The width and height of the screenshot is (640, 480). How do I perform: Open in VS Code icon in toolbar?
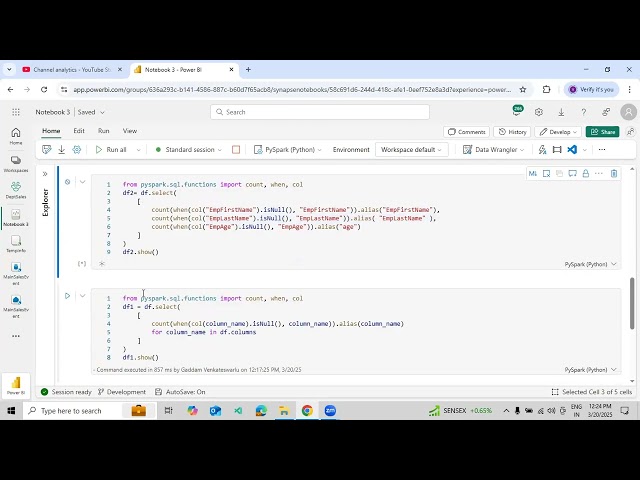(572, 149)
